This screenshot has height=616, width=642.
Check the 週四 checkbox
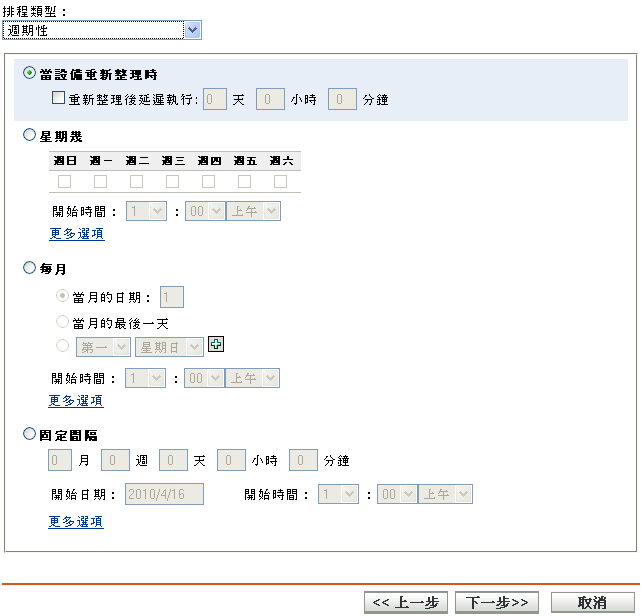point(208,181)
